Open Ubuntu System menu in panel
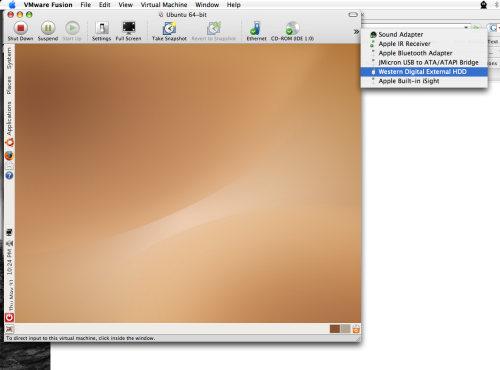500x370 pixels. click(x=9, y=58)
